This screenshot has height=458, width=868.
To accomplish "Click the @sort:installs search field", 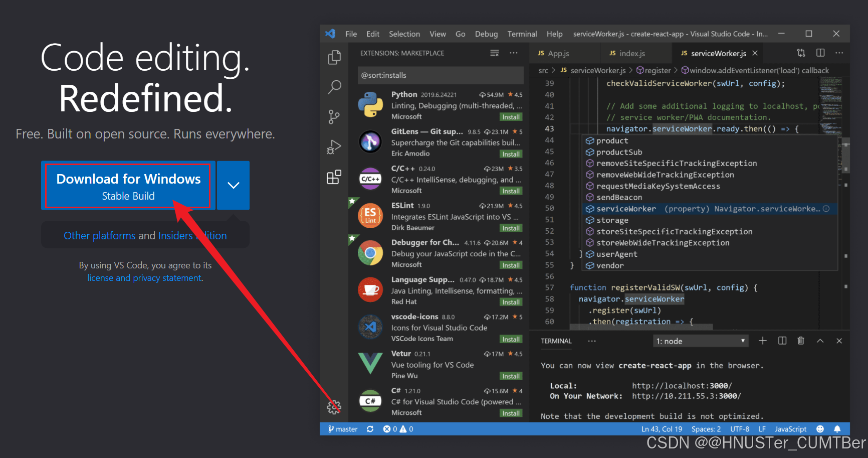I will click(x=441, y=75).
